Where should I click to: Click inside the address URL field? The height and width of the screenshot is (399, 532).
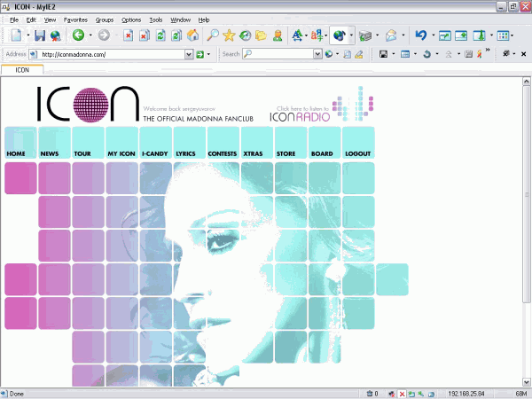point(112,54)
